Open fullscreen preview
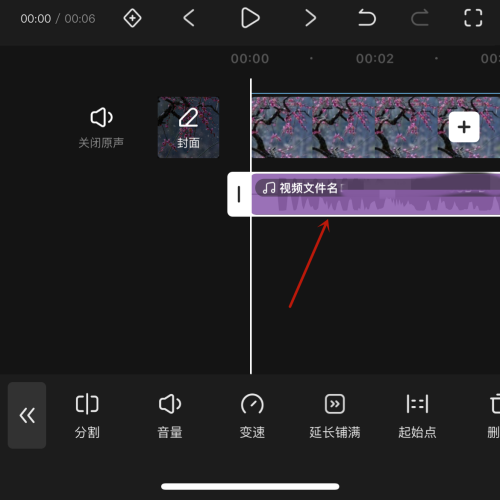Image resolution: width=500 pixels, height=500 pixels. [x=473, y=18]
